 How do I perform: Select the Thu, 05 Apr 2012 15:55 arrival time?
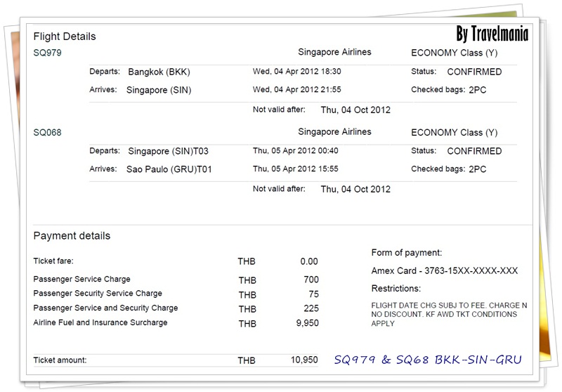[x=295, y=169]
